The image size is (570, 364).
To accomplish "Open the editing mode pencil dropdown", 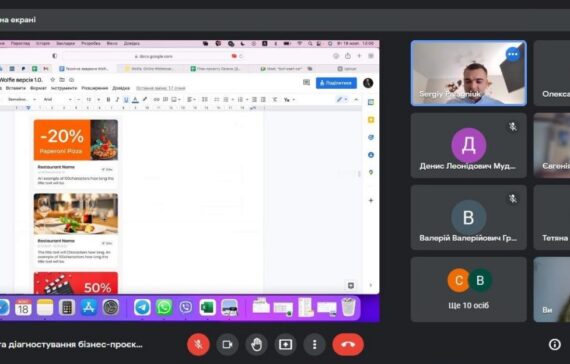I will coord(342,99).
